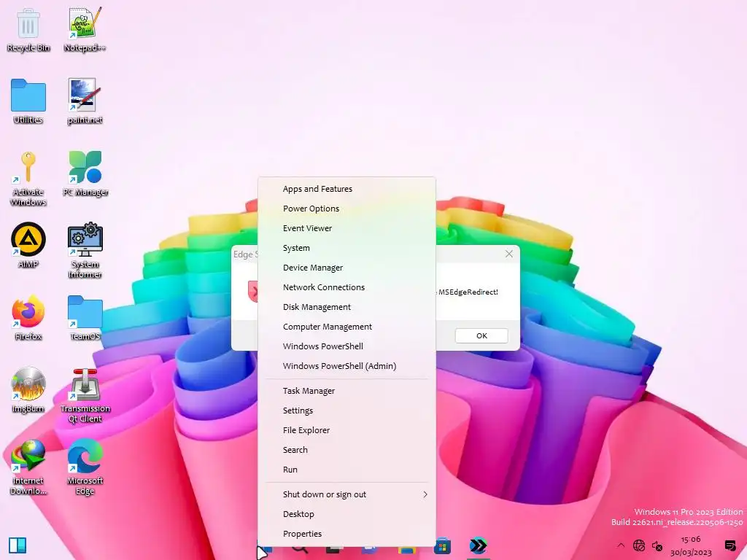
Task: Select the Utilities folder icon
Action: [x=28, y=101]
